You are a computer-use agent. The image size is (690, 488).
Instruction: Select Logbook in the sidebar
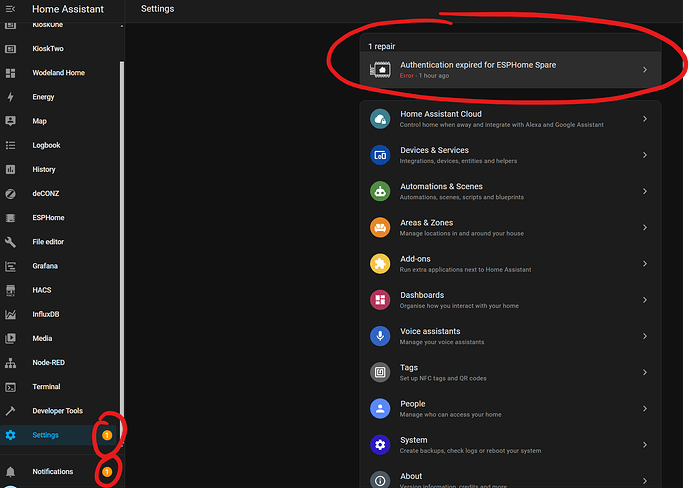click(x=59, y=145)
